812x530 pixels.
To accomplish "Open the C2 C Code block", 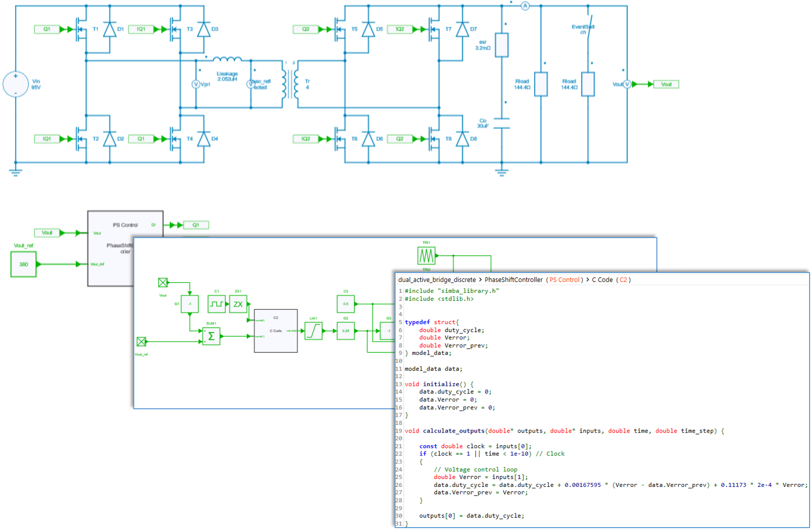I will pyautogui.click(x=276, y=331).
